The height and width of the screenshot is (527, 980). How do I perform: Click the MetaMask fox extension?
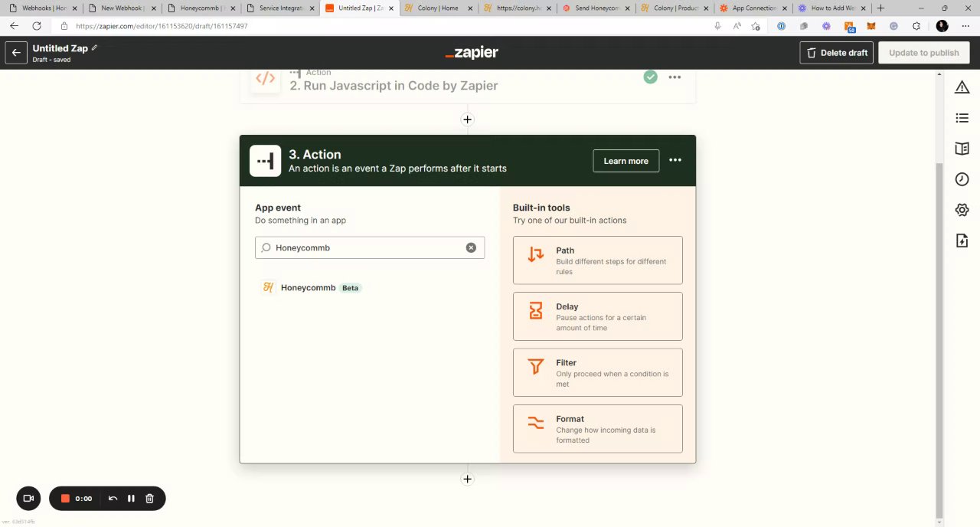tap(871, 26)
